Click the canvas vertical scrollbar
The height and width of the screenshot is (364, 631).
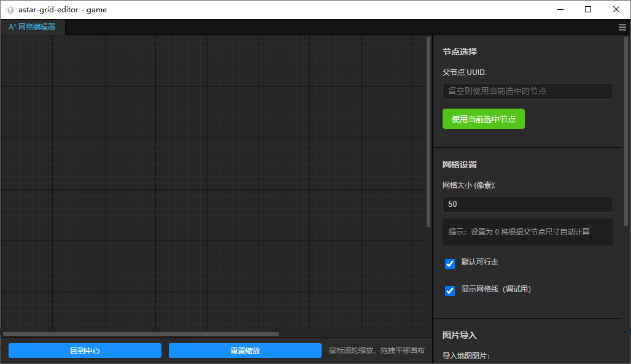pos(428,132)
